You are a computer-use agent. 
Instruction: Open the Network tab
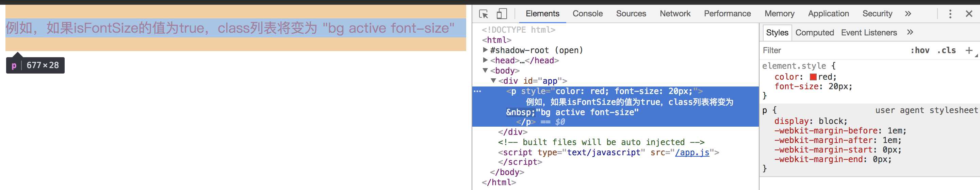675,14
